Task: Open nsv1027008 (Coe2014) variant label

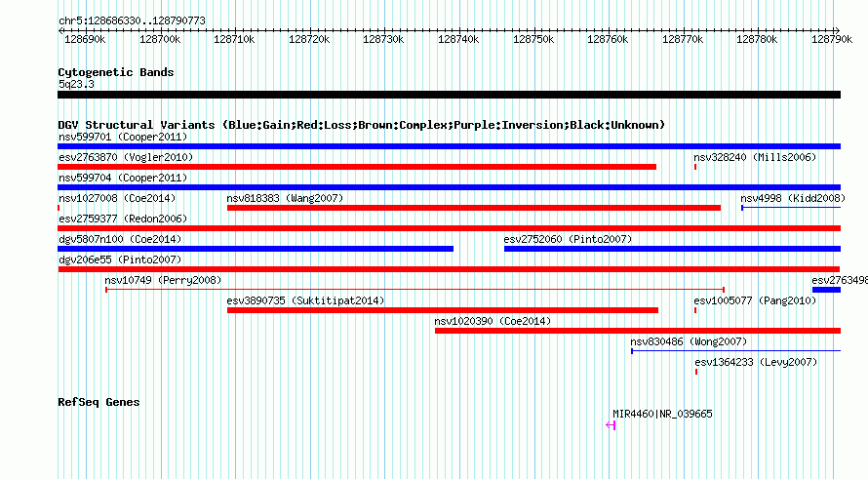Action: (x=117, y=198)
